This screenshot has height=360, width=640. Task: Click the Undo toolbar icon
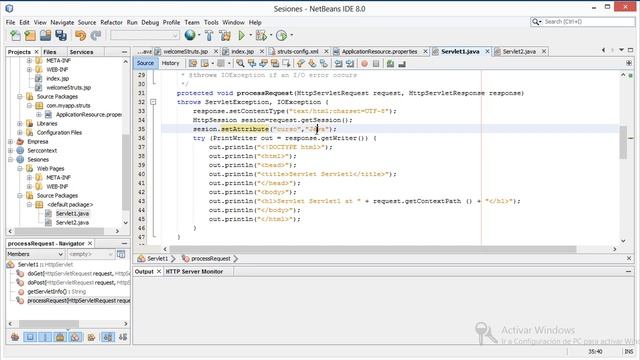click(x=80, y=36)
